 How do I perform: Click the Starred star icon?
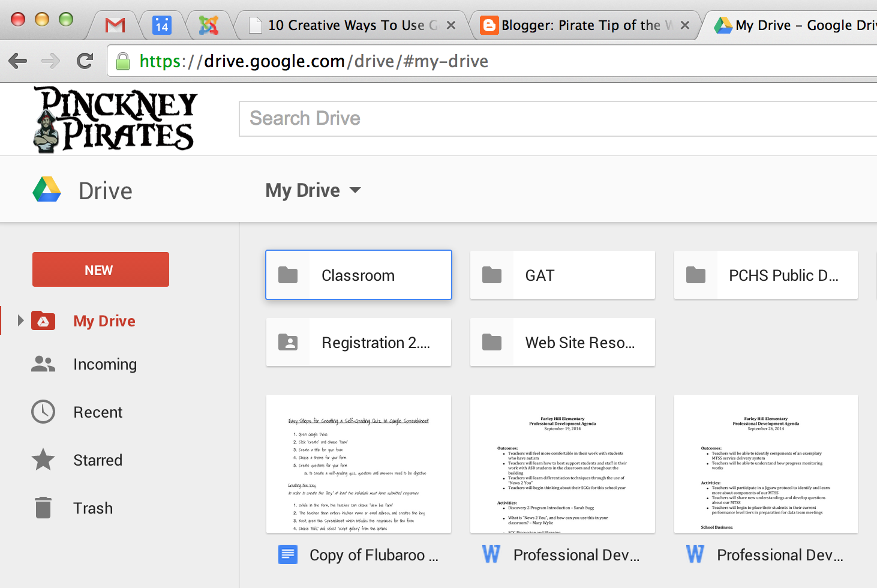point(43,460)
